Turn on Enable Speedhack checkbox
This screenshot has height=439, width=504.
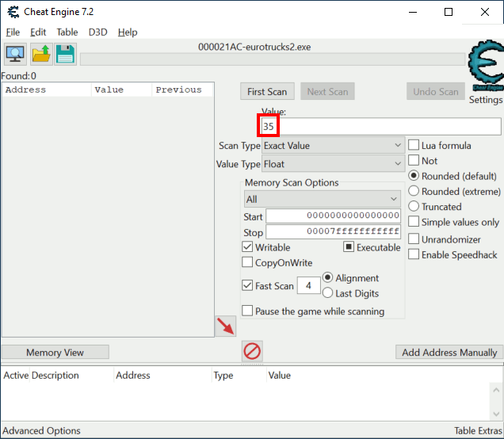coord(414,254)
